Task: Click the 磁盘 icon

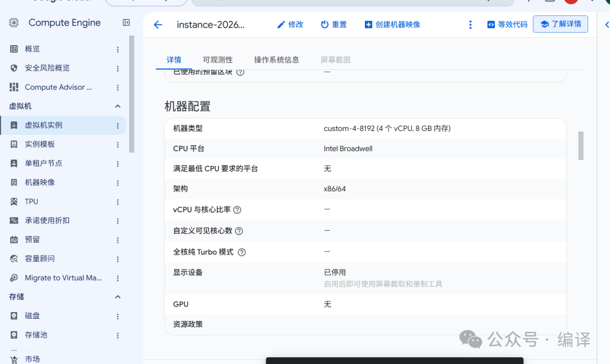Action: [14, 316]
